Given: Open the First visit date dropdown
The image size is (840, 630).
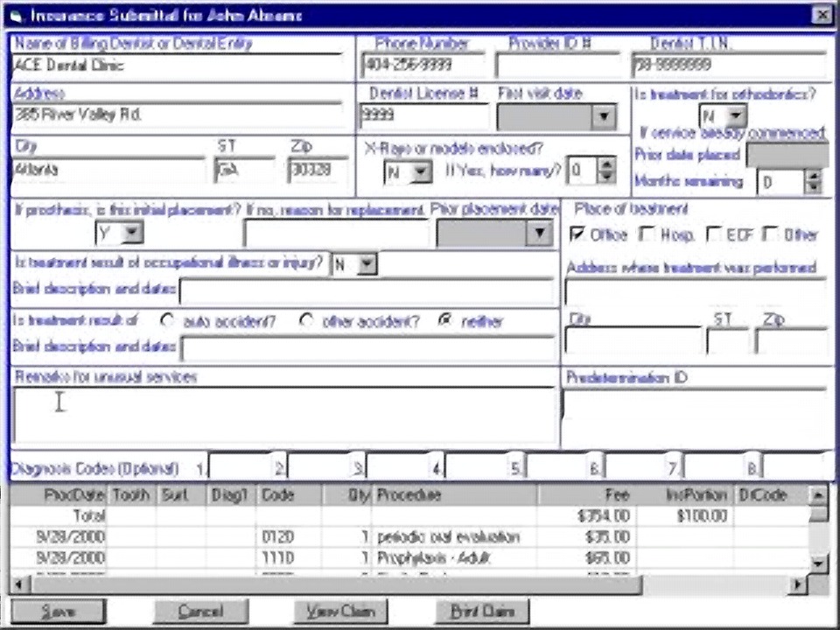Looking at the screenshot, I should (605, 116).
